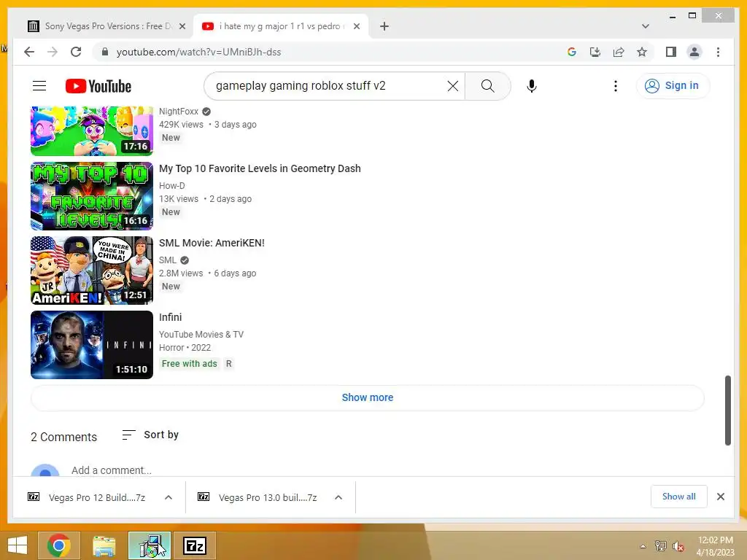
Task: Open 'My Top 10 Favorite Levels in Geometry Dash'
Action: (x=260, y=168)
